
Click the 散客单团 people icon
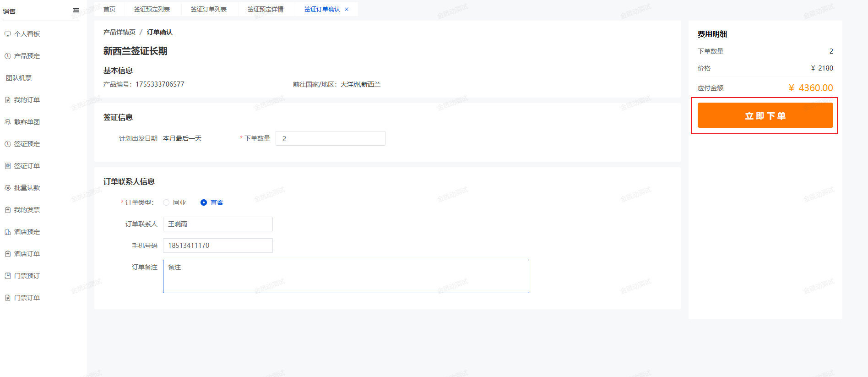(x=8, y=122)
